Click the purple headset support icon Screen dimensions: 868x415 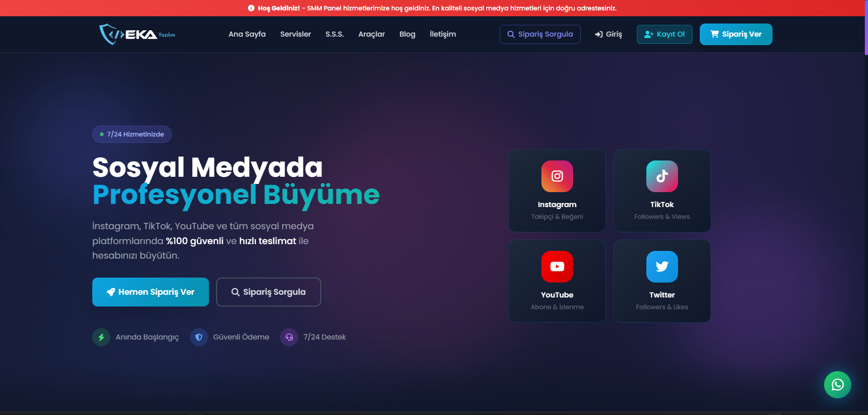coord(289,337)
